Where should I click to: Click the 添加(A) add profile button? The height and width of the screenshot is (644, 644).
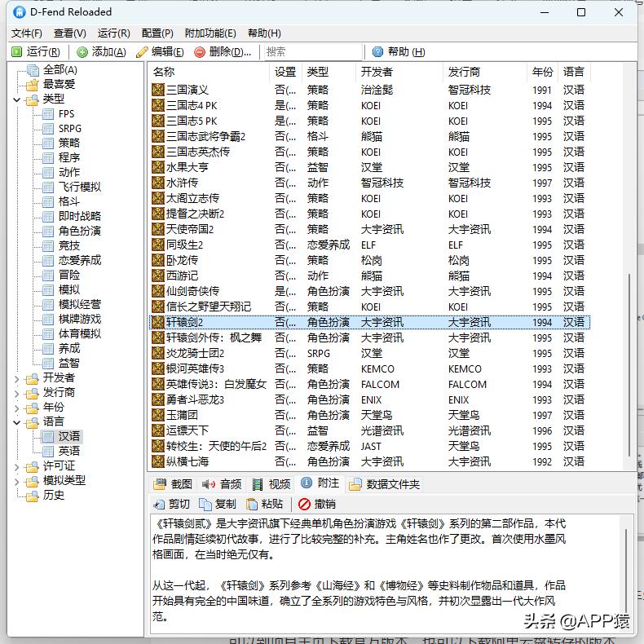click(101, 51)
